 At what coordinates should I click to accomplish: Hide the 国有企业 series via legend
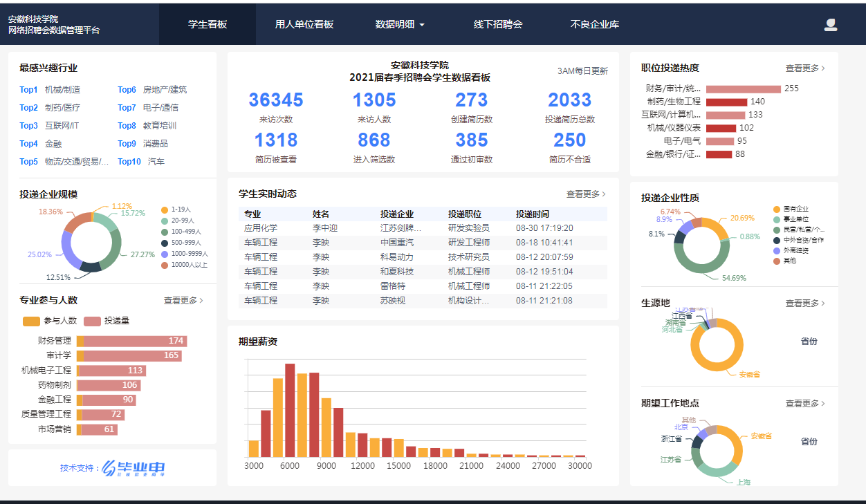click(777, 209)
